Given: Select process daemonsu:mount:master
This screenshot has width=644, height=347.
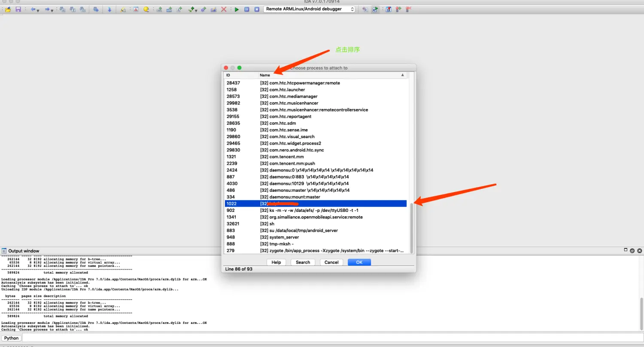Looking at the screenshot, I should click(316, 197).
